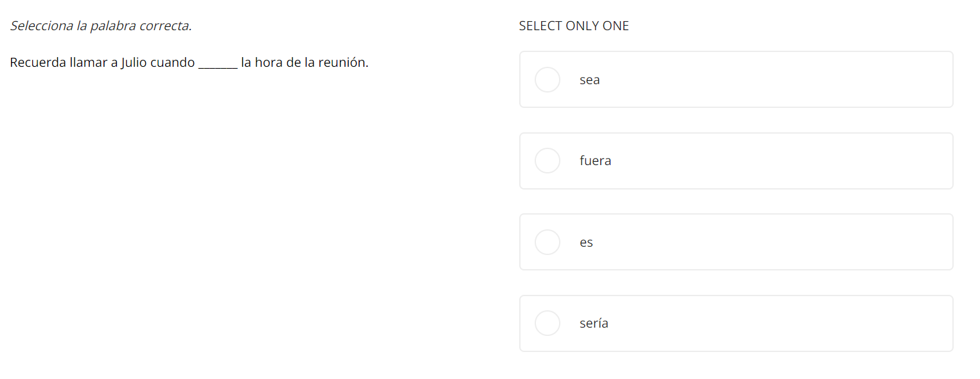Click the word "cuando" before the blank
Image resolution: width=980 pixels, height=379 pixels.
tap(172, 63)
